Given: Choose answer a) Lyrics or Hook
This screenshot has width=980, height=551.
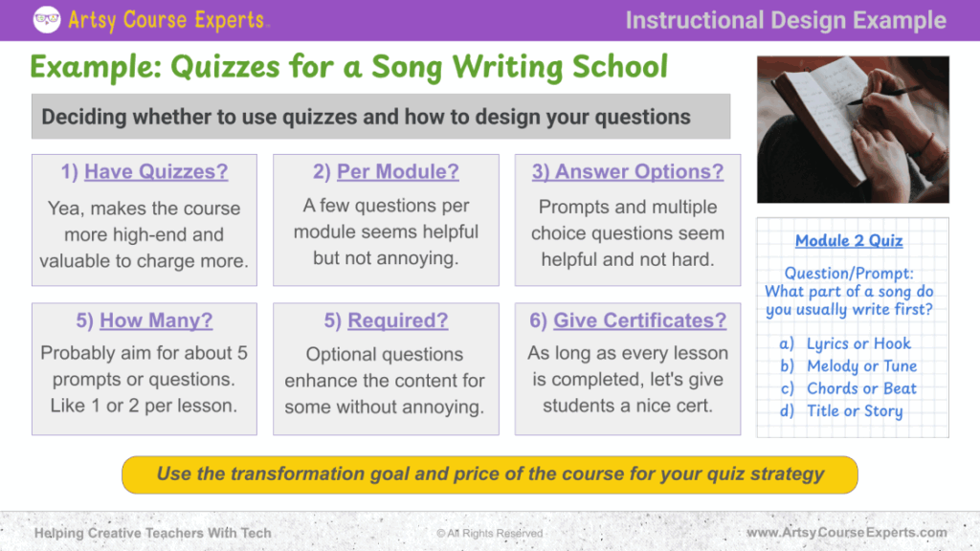Looking at the screenshot, I should 857,343.
